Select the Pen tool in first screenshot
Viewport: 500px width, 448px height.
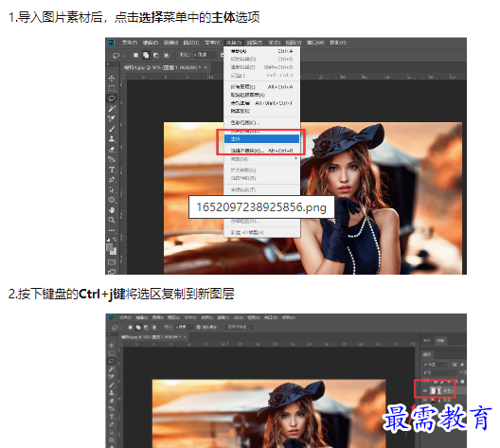click(112, 180)
